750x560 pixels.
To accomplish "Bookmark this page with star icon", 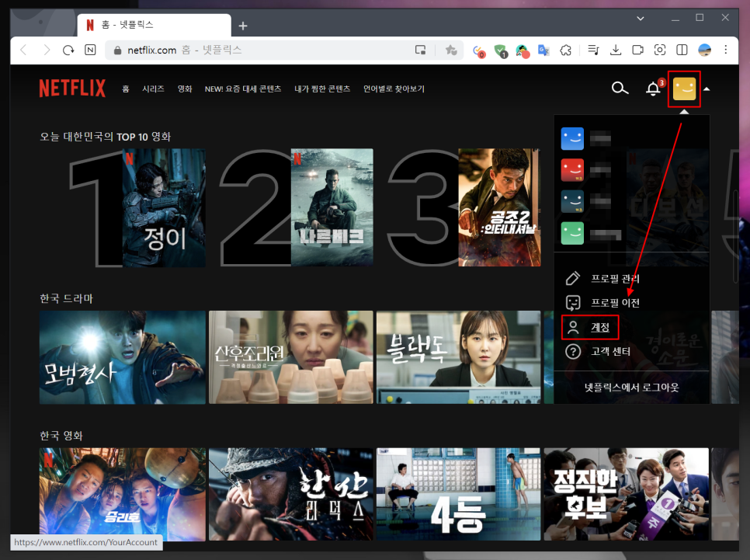I will [x=450, y=50].
